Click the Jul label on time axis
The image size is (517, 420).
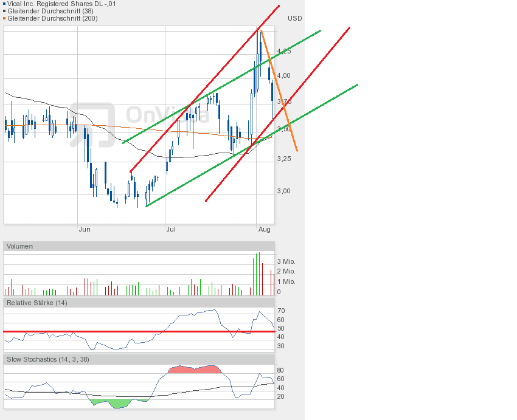[171, 229]
